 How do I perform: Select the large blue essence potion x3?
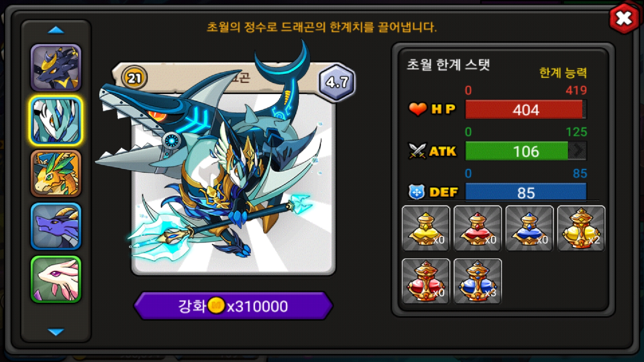point(478,281)
